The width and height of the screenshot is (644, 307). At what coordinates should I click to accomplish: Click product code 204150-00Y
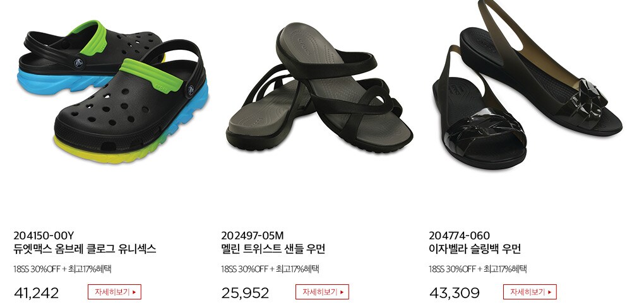coord(44,236)
